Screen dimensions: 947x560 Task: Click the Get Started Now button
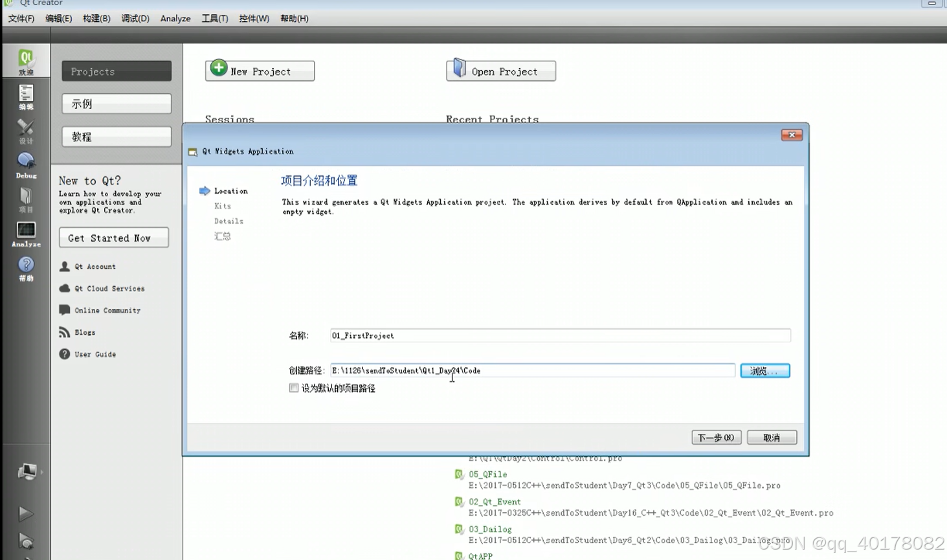pyautogui.click(x=114, y=238)
